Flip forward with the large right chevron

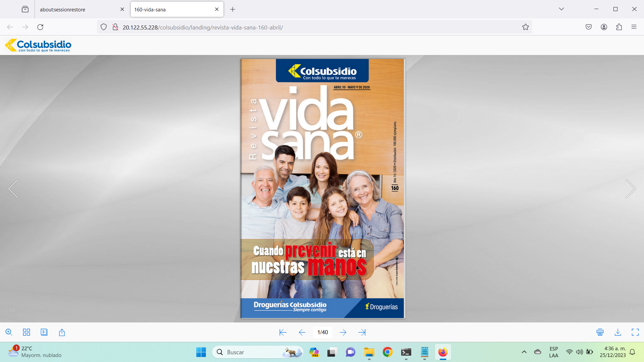(630, 189)
